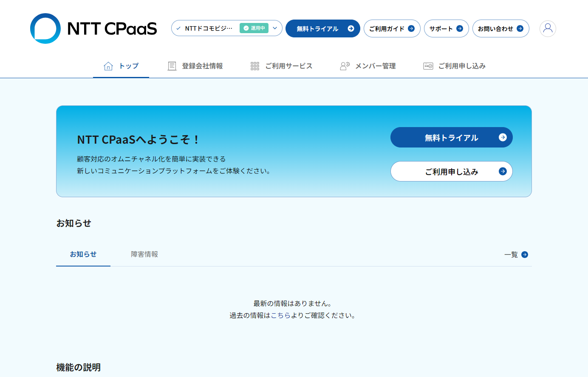Click the 運用中 status badge
Screen dimensions: 588x377
[x=254, y=28]
